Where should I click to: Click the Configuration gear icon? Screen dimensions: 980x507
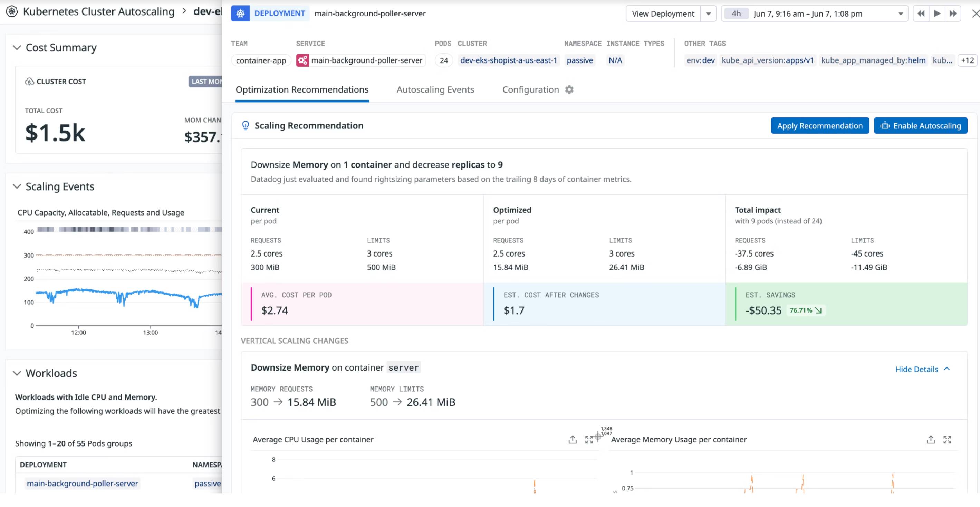[569, 89]
